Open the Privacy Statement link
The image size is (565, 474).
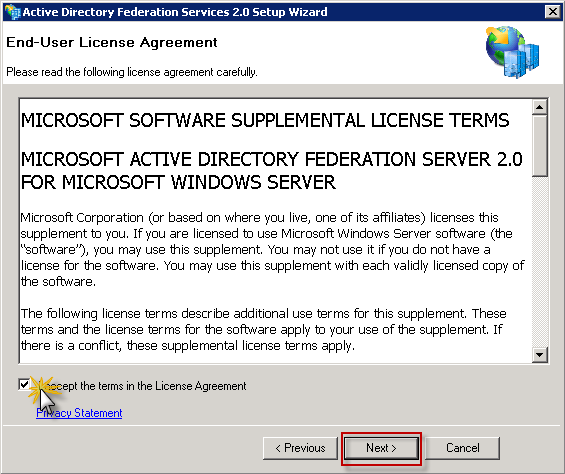[79, 413]
